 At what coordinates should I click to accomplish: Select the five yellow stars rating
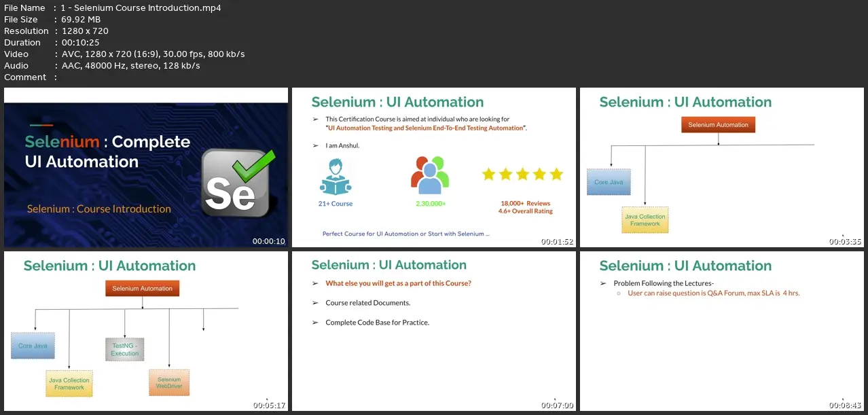[x=522, y=175]
